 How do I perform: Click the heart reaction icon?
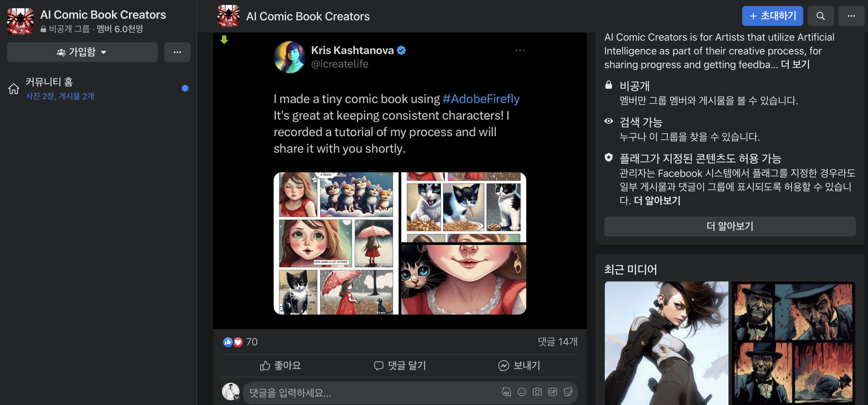(238, 342)
